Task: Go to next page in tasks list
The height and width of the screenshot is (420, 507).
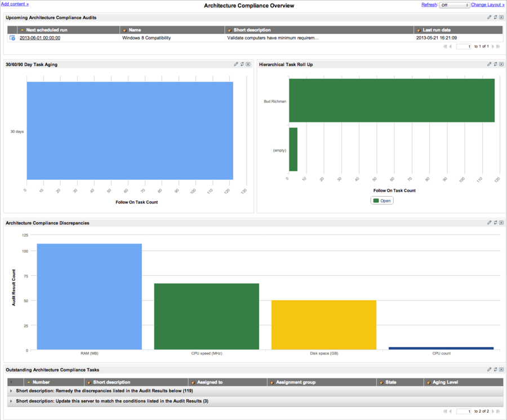Action: 493,412
